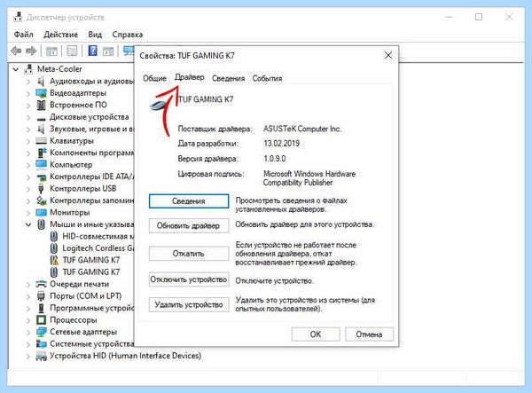
Task: Click the Meta-Cooler computer icon
Action: [29, 69]
